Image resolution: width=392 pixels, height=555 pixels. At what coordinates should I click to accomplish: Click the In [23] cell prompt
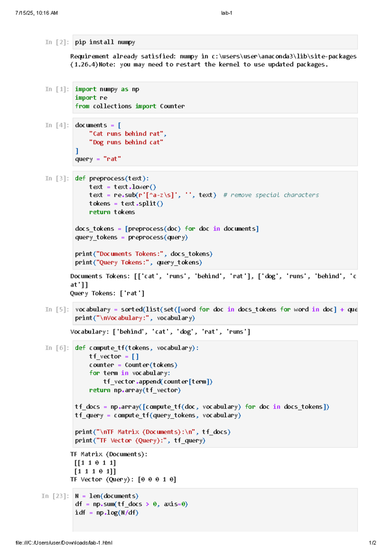pyautogui.click(x=55, y=496)
